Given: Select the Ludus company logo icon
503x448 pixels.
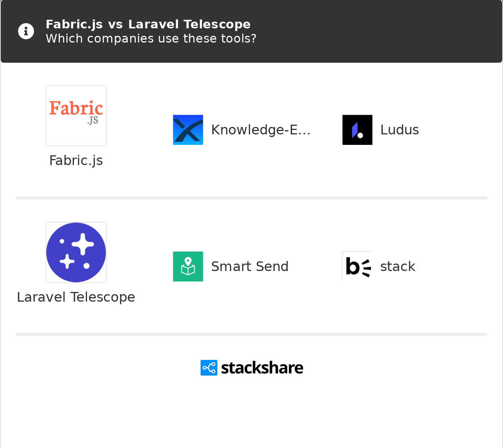Looking at the screenshot, I should click(x=357, y=130).
